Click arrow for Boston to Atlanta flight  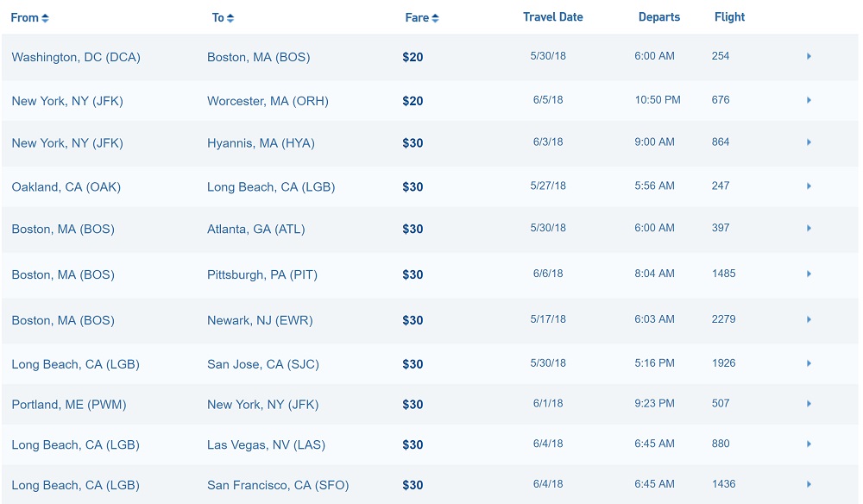[809, 229]
